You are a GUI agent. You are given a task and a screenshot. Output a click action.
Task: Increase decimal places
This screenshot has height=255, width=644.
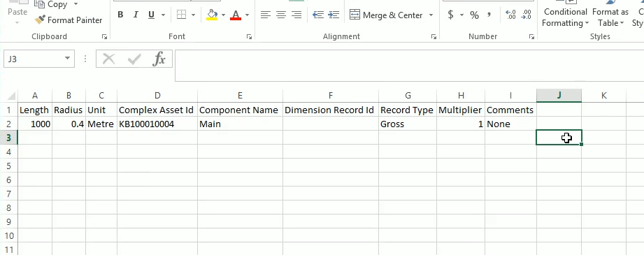tap(510, 15)
